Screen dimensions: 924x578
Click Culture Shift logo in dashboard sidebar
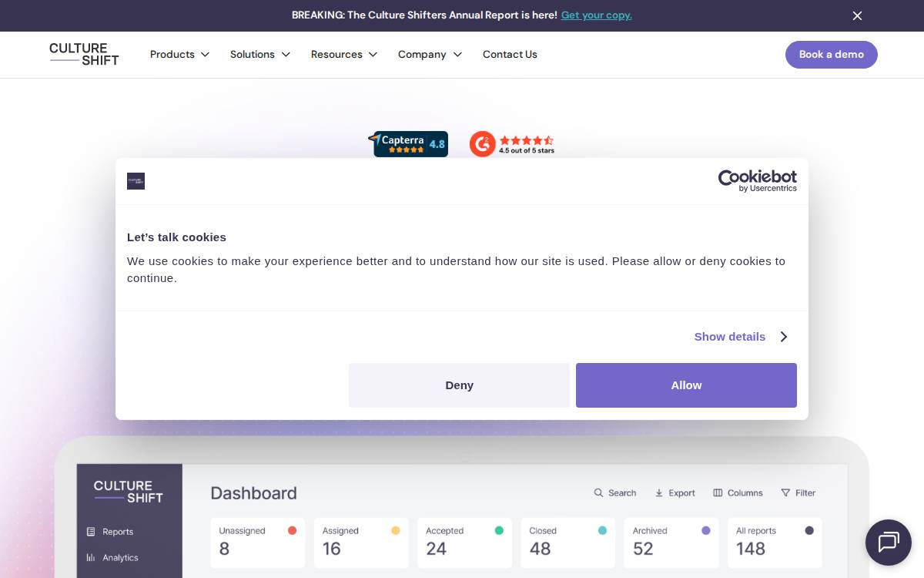[129, 492]
